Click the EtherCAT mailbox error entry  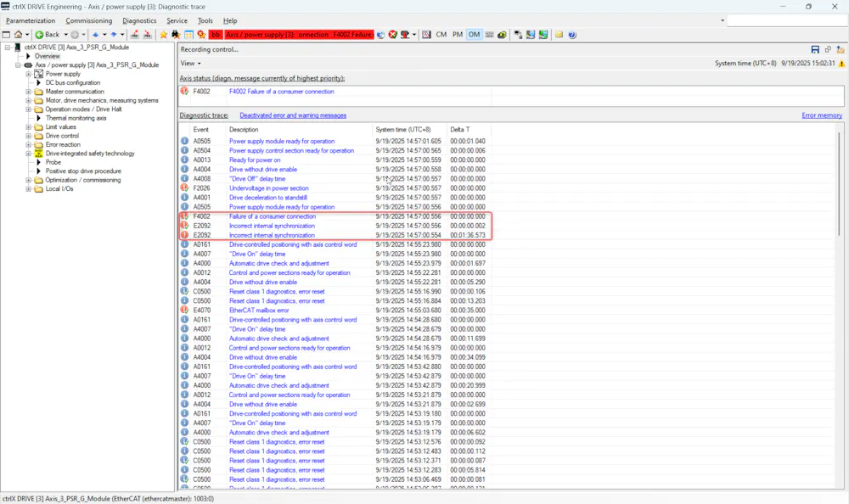(x=259, y=311)
